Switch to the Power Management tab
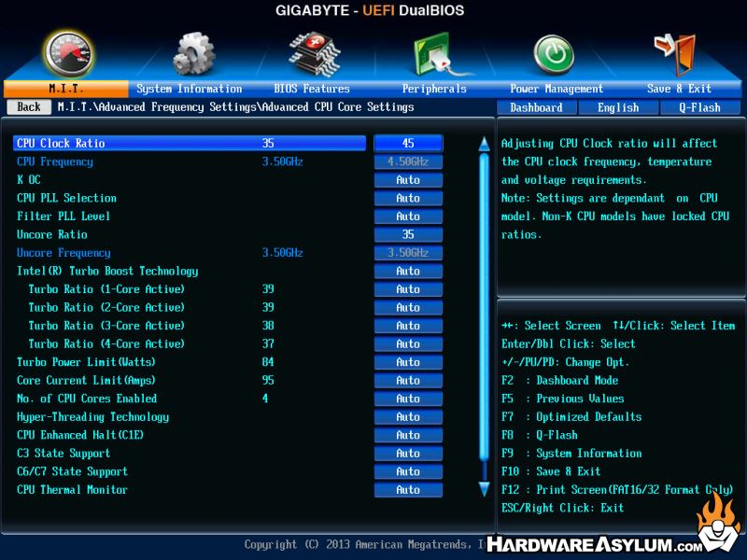This screenshot has width=747, height=560. point(557,90)
